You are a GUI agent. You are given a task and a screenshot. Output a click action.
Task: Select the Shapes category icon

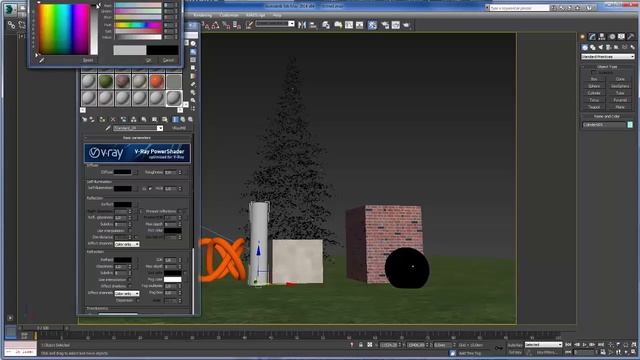coord(593,47)
